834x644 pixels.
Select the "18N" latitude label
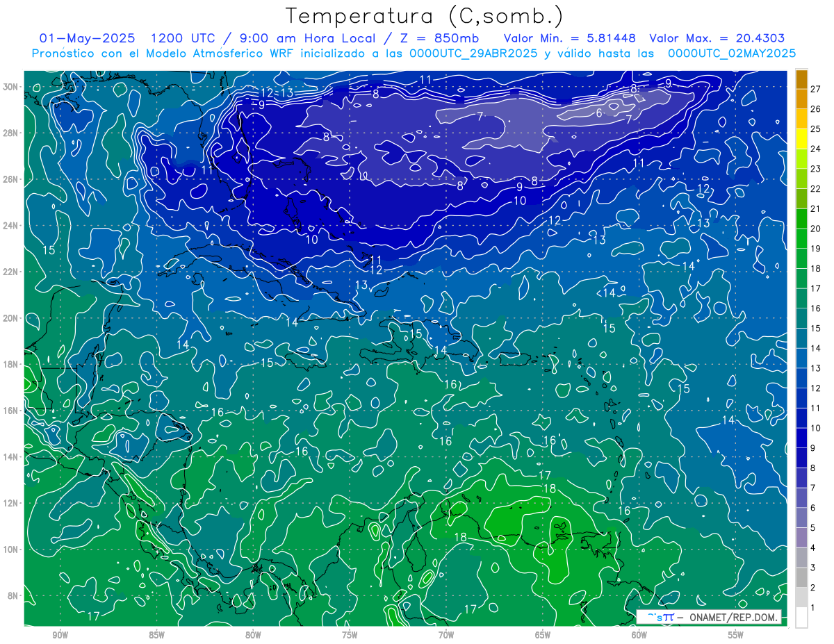(x=11, y=364)
